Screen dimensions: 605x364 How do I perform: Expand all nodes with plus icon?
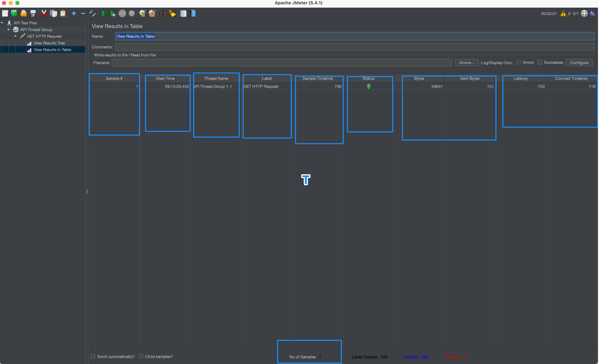tap(74, 14)
